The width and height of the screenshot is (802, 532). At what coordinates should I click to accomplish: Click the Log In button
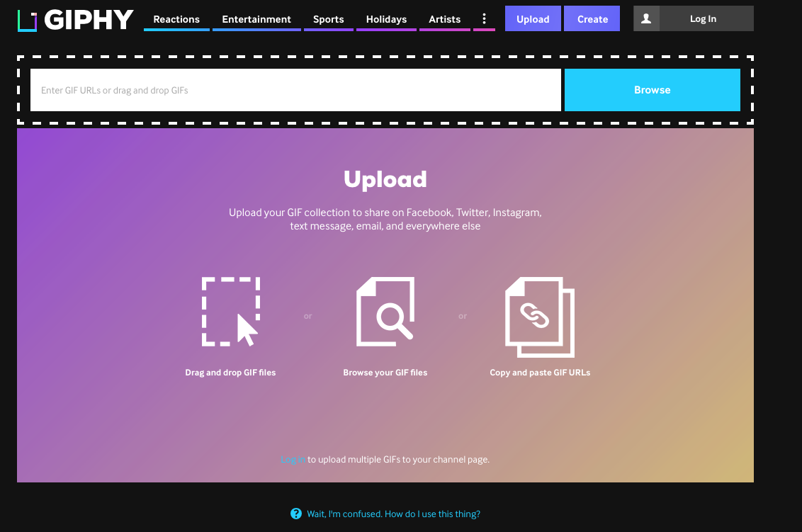coord(703,19)
